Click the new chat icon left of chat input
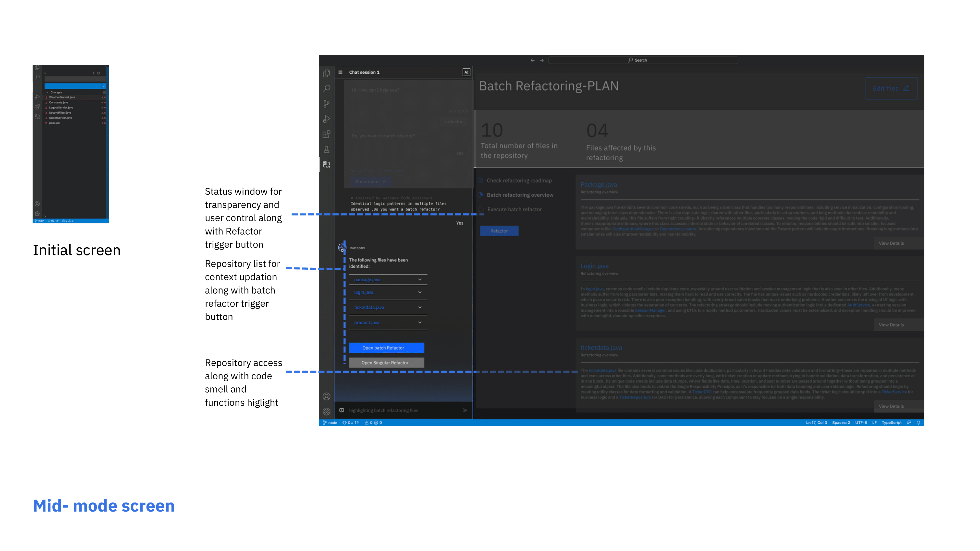 [342, 410]
